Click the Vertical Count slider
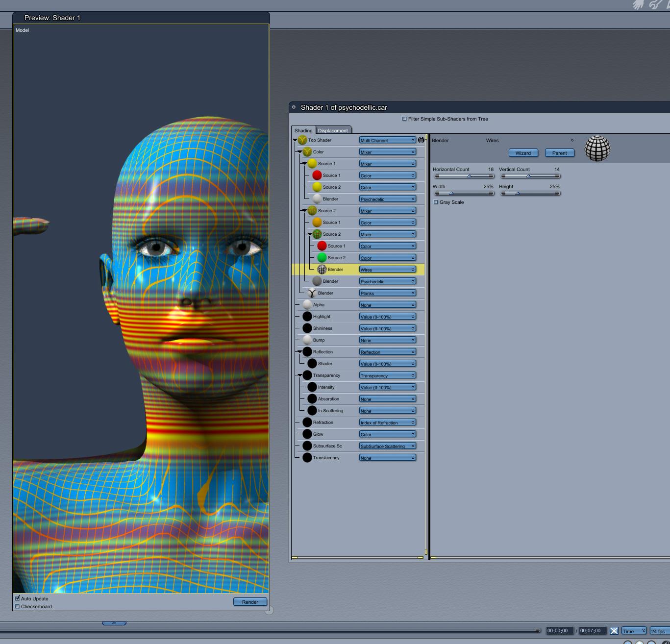The image size is (670, 644). click(x=530, y=176)
